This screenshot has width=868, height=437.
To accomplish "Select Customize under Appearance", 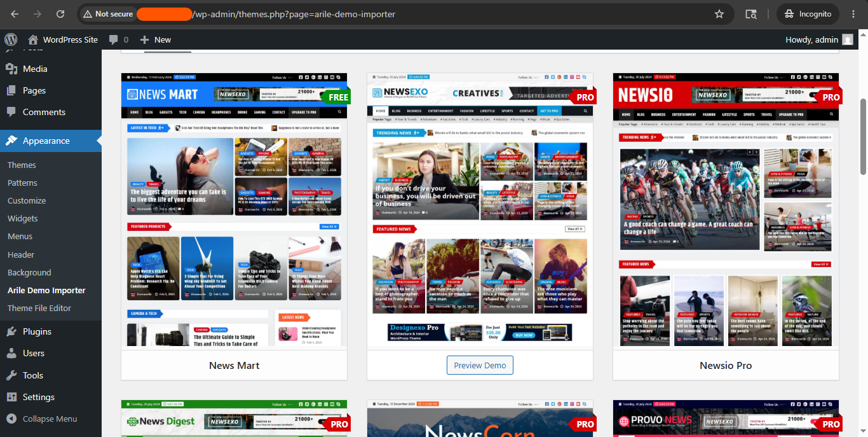I will [27, 200].
